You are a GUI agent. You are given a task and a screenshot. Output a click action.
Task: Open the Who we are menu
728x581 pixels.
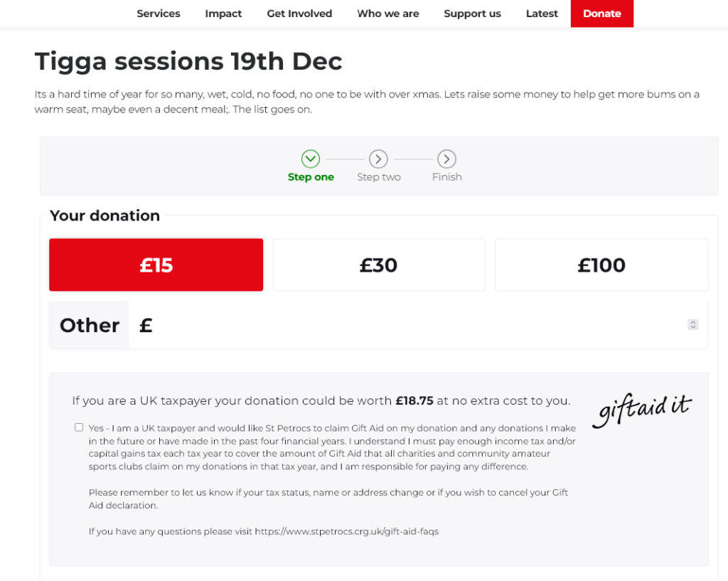pyautogui.click(x=388, y=14)
